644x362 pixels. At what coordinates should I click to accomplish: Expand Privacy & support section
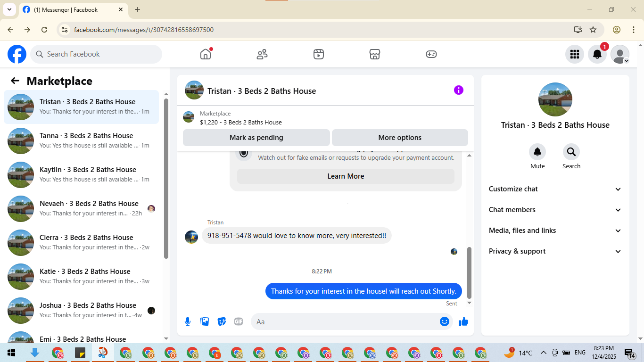(x=555, y=251)
